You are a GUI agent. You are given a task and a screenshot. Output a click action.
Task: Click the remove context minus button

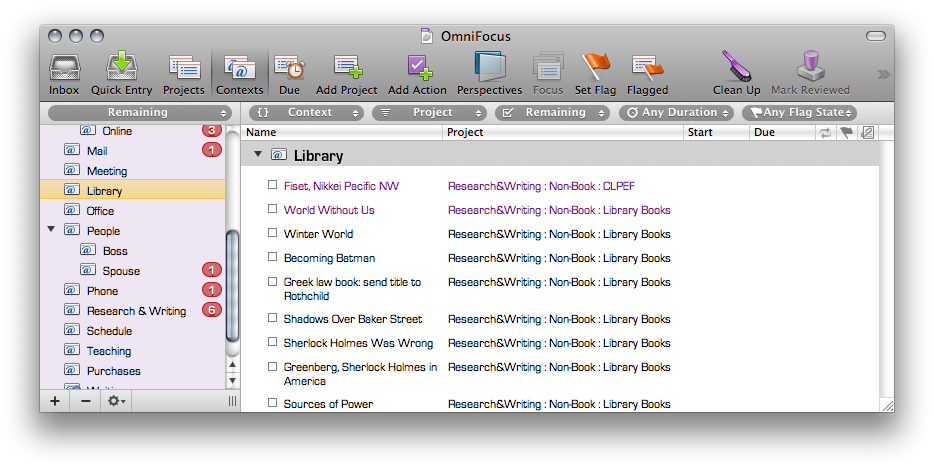(86, 401)
